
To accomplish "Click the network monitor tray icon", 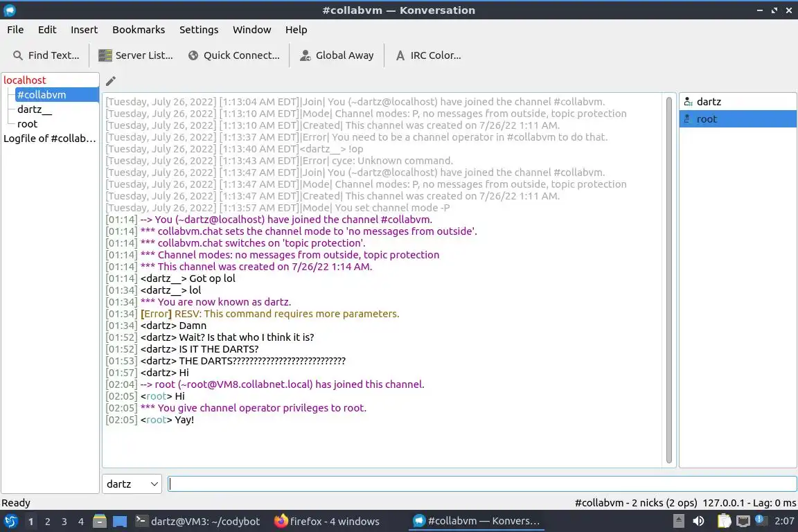I will [743, 522].
